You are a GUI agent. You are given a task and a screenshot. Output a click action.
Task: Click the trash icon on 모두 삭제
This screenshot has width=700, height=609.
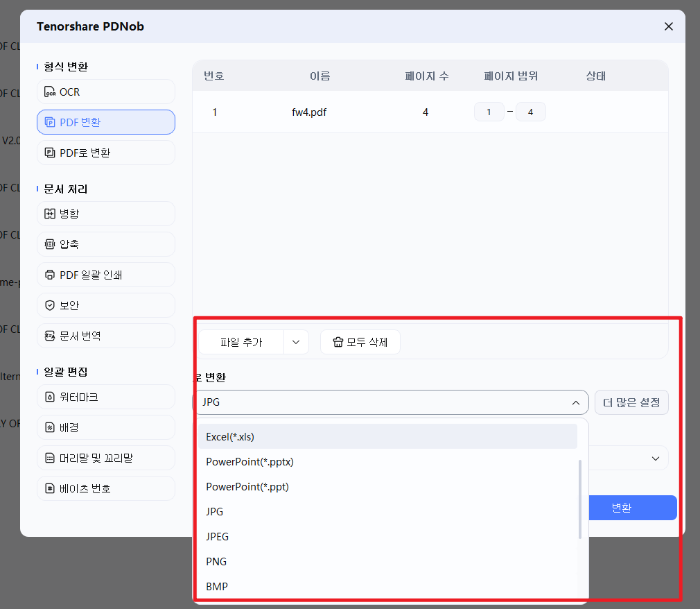[x=338, y=342]
